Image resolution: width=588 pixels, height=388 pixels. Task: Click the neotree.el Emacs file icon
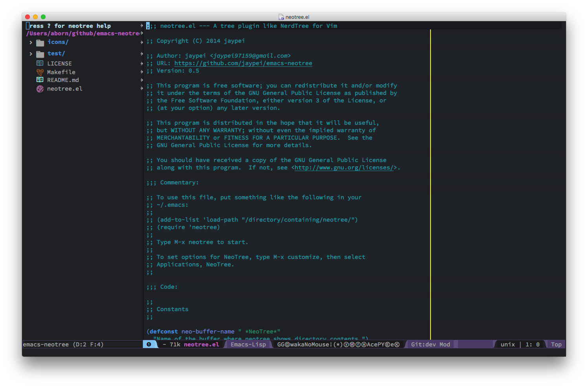tap(40, 89)
